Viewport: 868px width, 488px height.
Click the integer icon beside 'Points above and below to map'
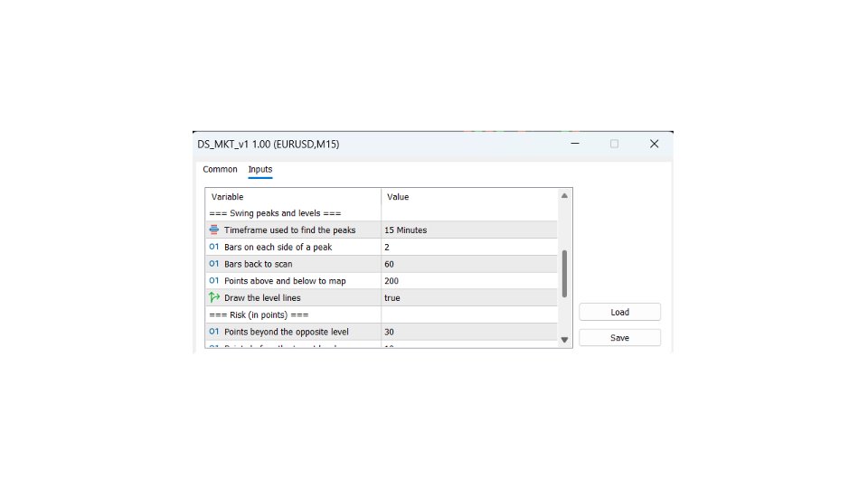[x=214, y=280]
